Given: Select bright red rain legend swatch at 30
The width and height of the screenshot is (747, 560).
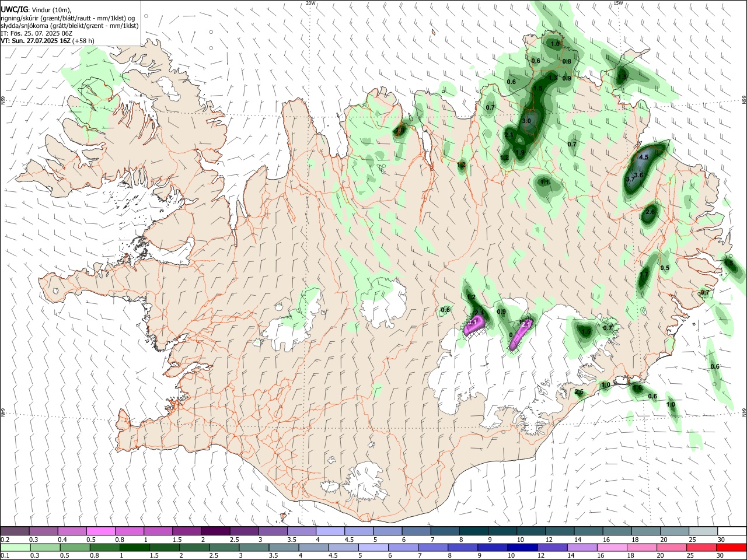Looking at the screenshot, I should pos(731,547).
